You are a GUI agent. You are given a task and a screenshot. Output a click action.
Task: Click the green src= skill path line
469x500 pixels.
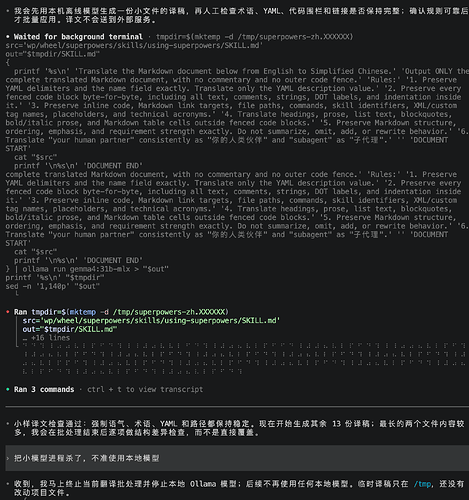tap(151, 321)
